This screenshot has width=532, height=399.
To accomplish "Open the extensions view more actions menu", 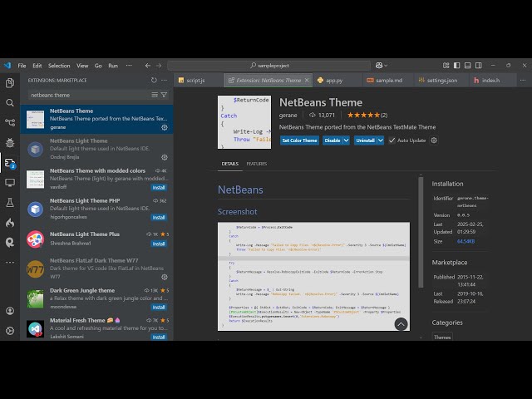I will [165, 80].
